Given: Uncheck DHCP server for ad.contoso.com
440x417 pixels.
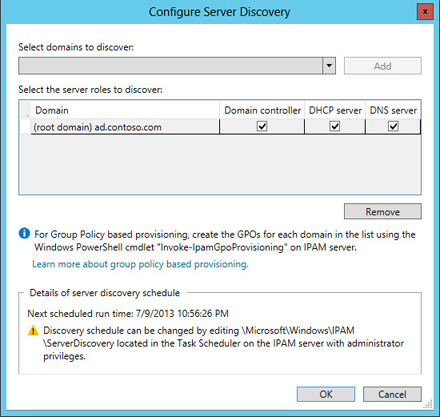Looking at the screenshot, I should pos(335,126).
